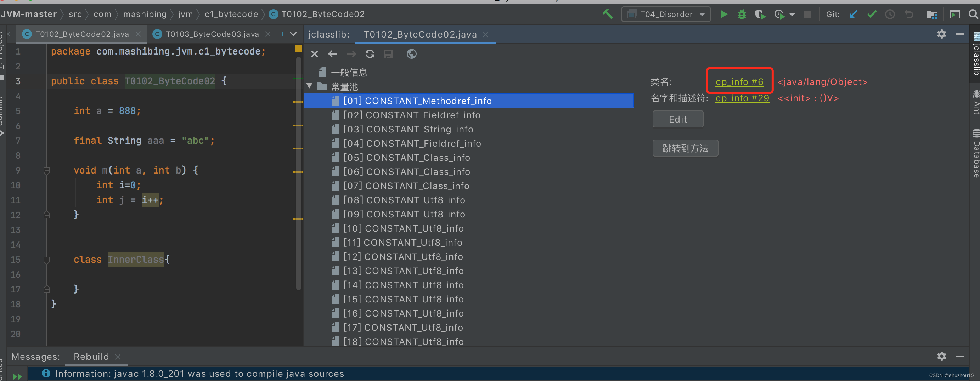Click c1_bytecode in breadcrumb path

pos(231,15)
